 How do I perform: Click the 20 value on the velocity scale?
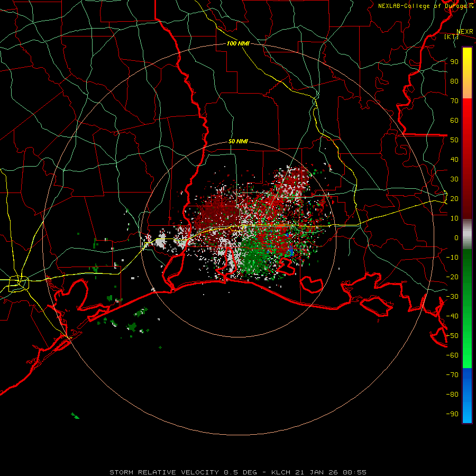[454, 199]
